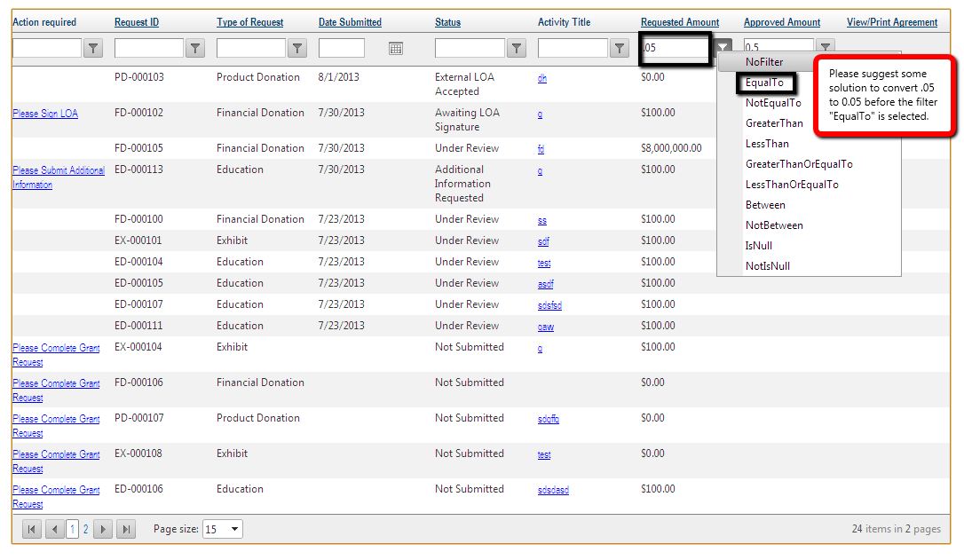Open activity title link 'asdf'
This screenshot has height=560, width=964.
[546, 284]
